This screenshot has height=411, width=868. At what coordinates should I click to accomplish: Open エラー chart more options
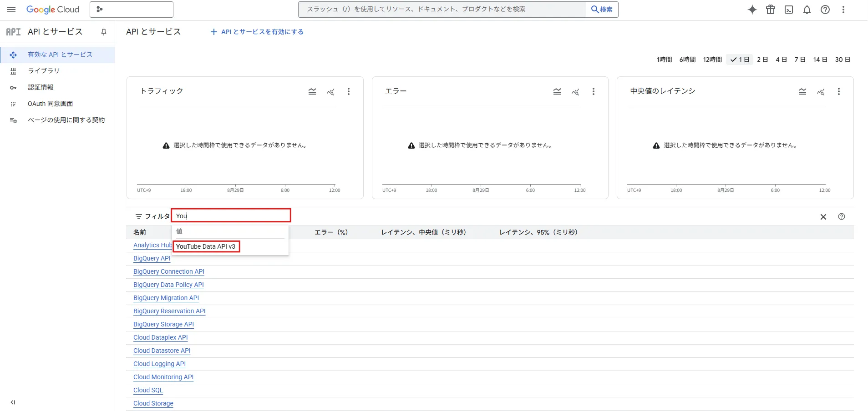tap(594, 92)
